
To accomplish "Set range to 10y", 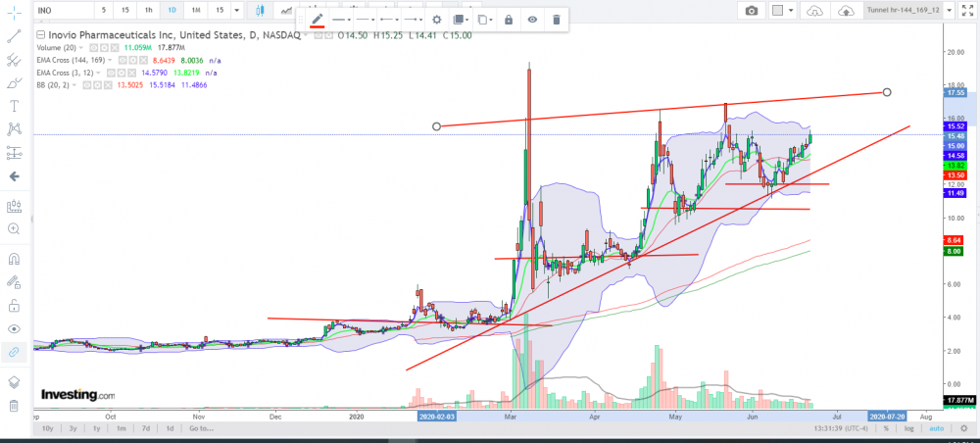I will [x=47, y=428].
